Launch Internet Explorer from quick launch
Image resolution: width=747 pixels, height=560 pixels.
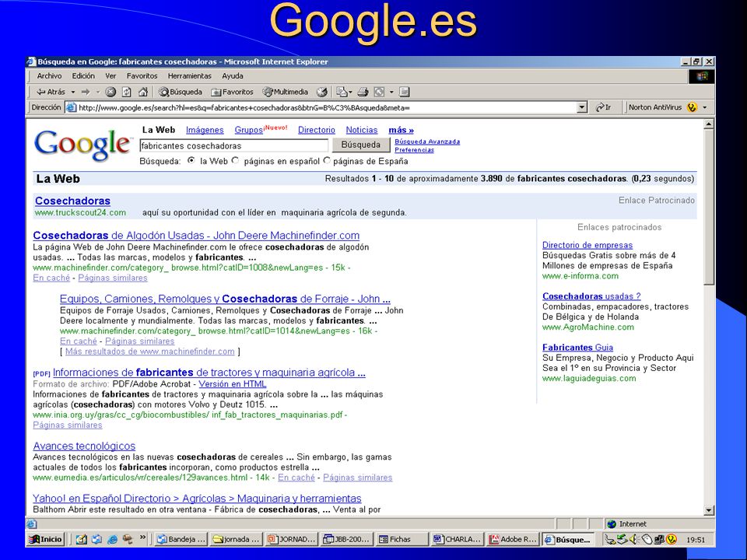pyautogui.click(x=112, y=539)
